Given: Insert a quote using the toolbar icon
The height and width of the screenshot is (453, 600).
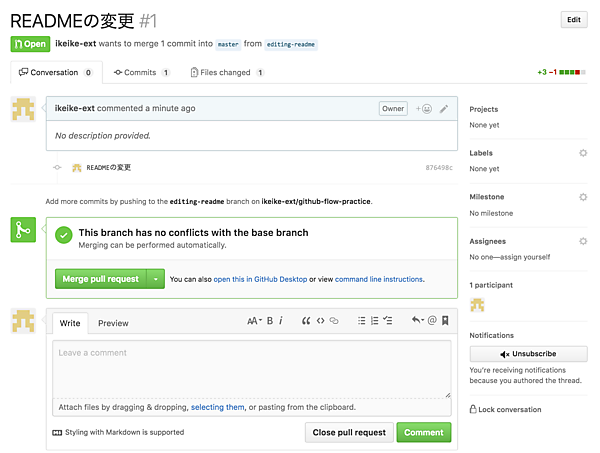Looking at the screenshot, I should coord(306,321).
